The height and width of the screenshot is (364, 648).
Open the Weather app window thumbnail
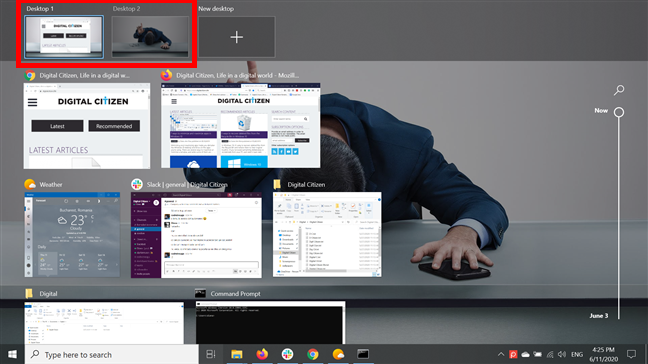72,235
